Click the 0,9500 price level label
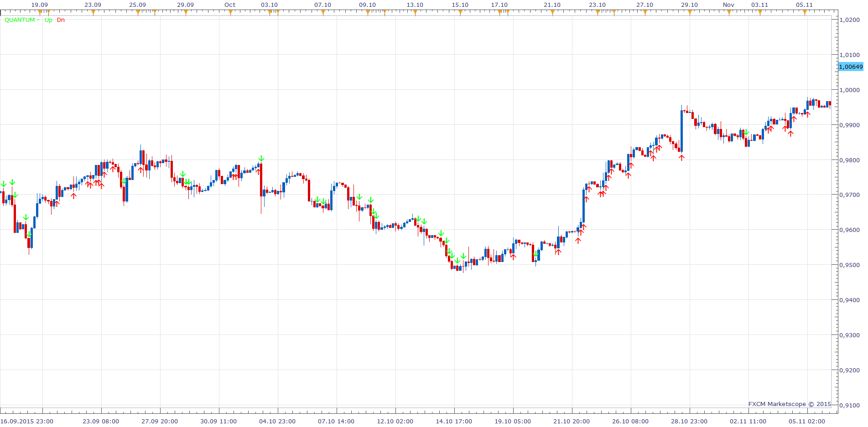 [x=850, y=265]
